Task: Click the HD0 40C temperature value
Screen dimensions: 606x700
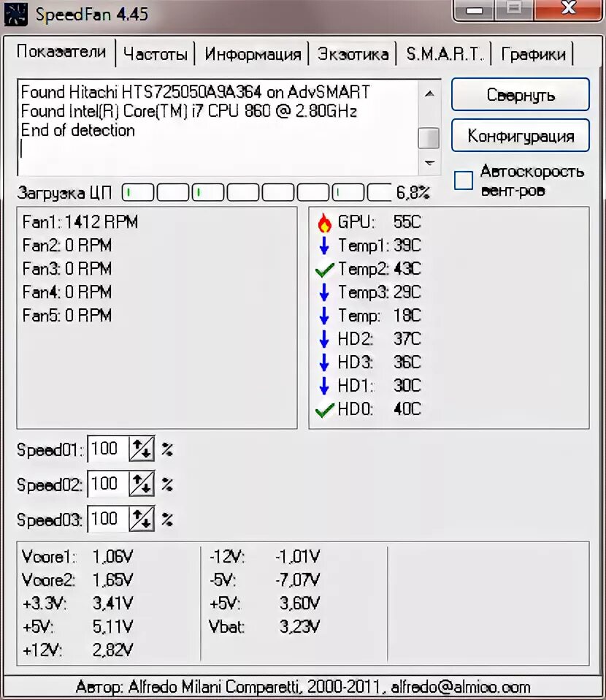Action: coord(407,409)
